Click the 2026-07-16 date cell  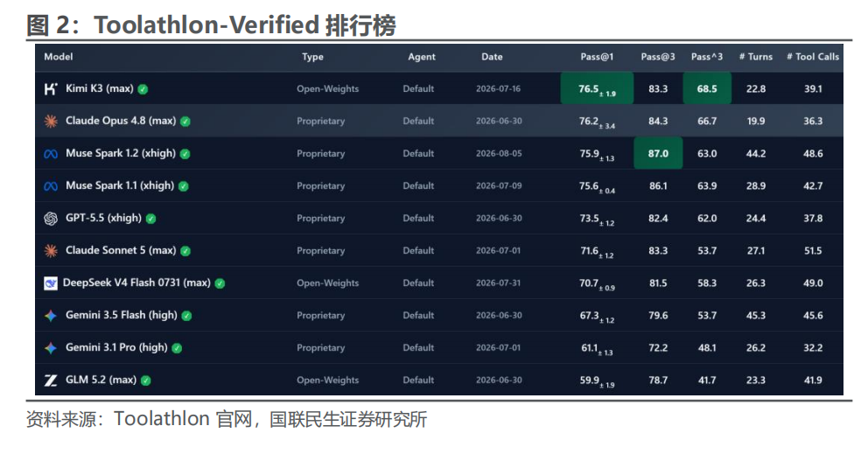point(498,88)
